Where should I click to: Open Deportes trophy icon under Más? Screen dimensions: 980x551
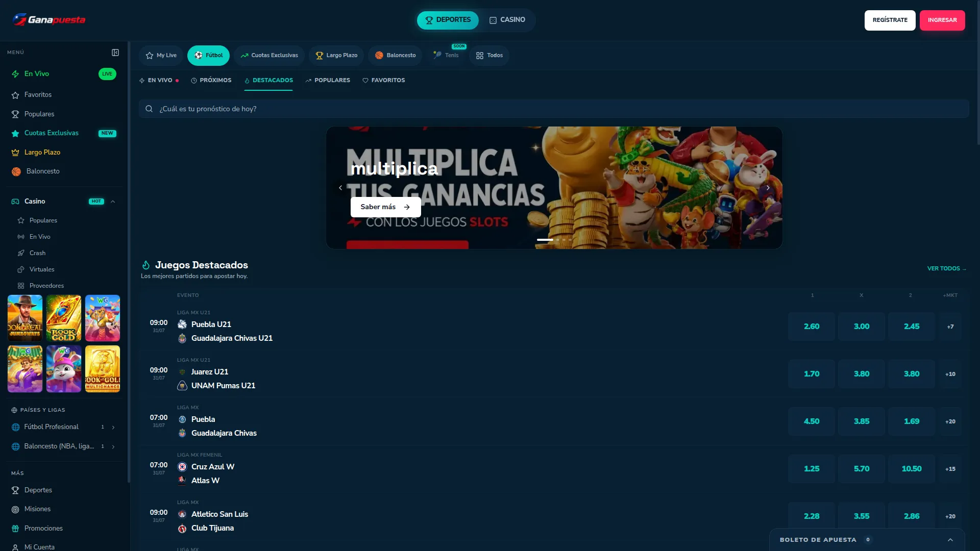(x=15, y=490)
